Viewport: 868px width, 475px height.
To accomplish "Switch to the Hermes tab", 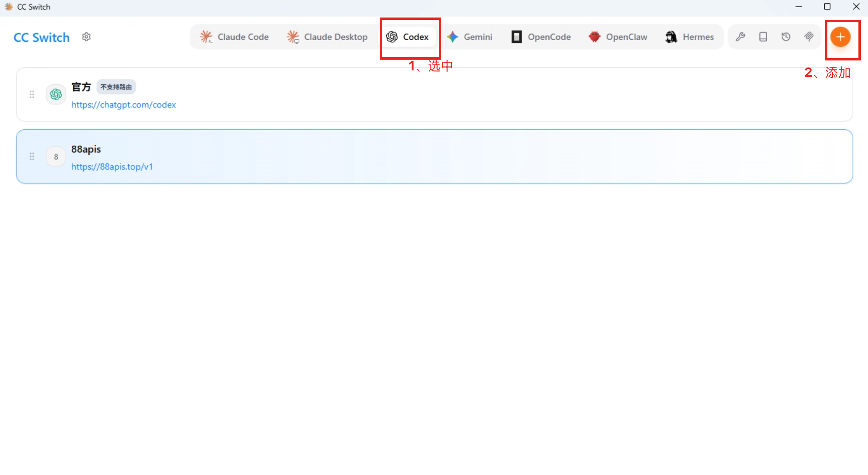I will [690, 37].
